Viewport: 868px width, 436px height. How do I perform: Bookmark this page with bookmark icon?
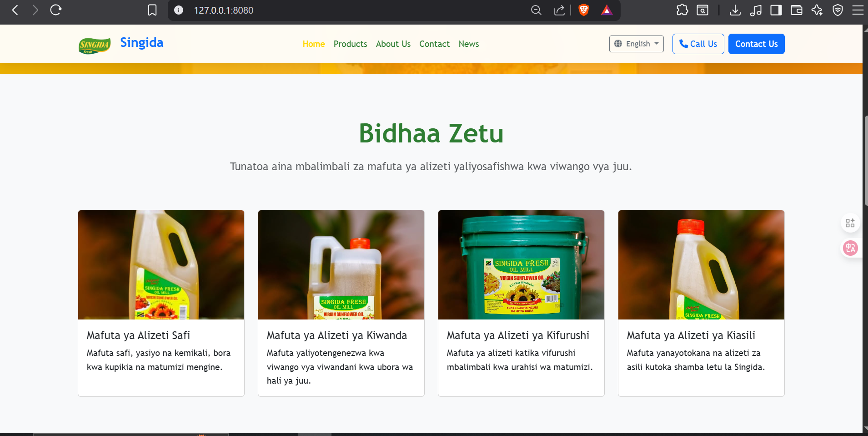pos(152,10)
